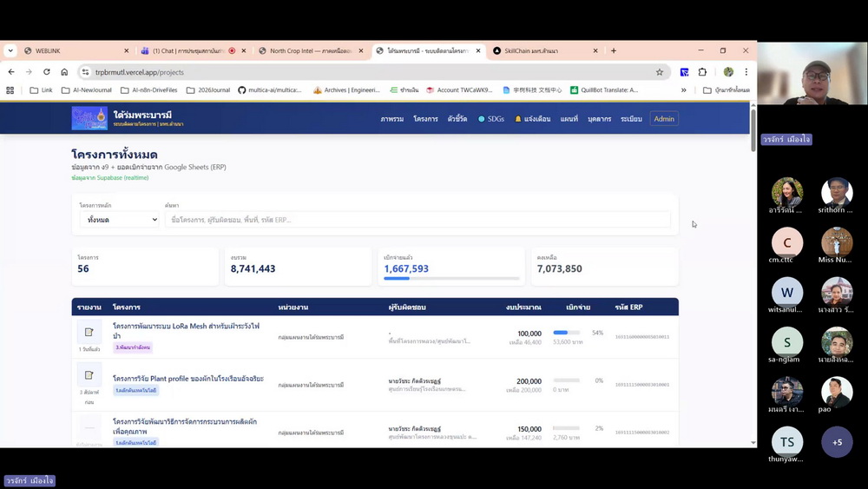Select the ภาพรวม navigation item

(x=391, y=119)
